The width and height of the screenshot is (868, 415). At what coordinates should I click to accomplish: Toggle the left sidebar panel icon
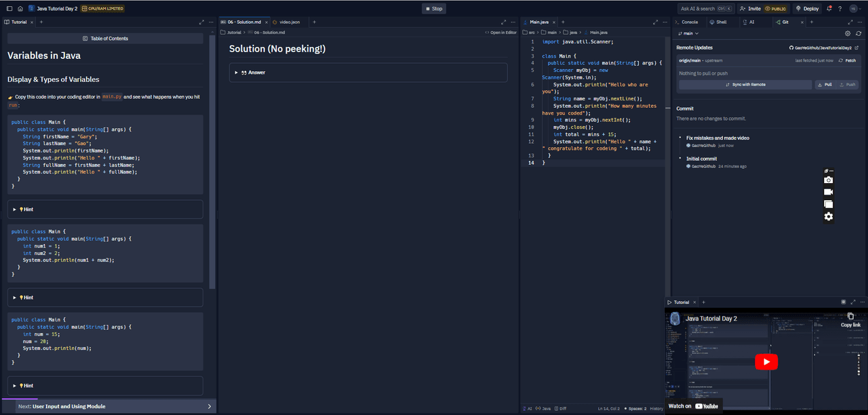click(9, 9)
